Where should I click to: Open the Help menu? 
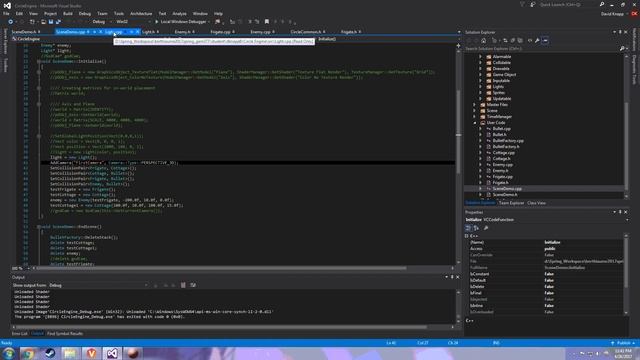pos(218,13)
